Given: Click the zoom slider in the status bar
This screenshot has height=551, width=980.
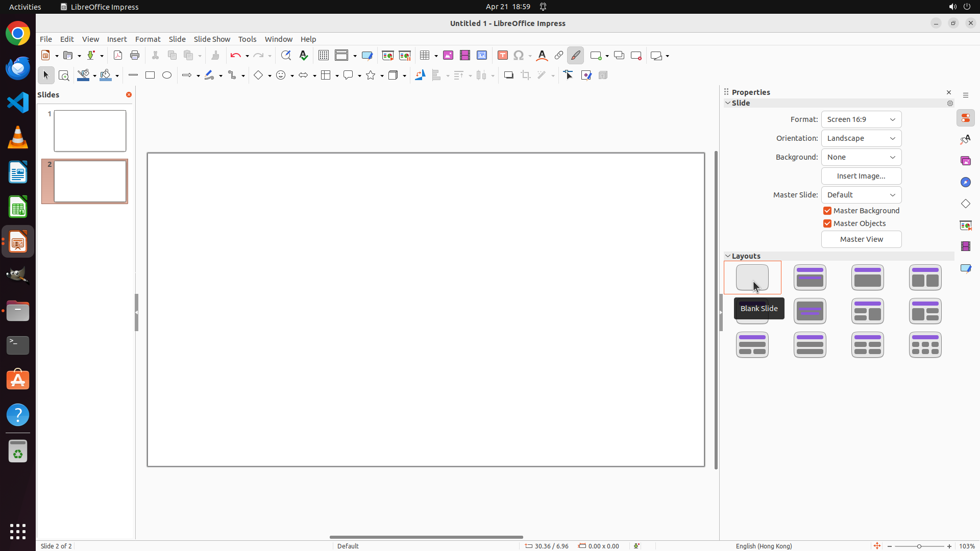Looking at the screenshot, I should (919, 546).
